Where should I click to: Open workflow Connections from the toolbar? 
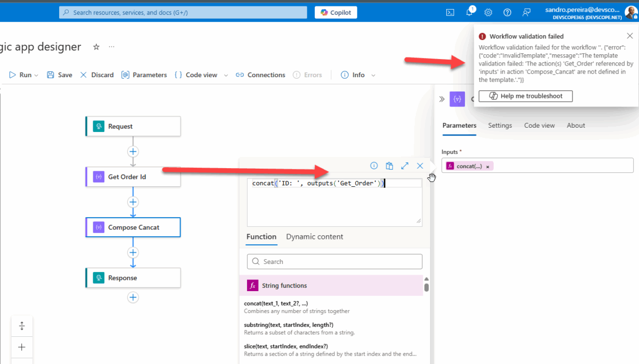260,75
